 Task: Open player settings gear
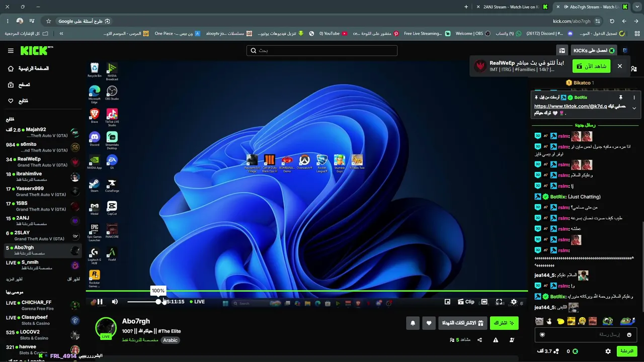[x=514, y=302]
